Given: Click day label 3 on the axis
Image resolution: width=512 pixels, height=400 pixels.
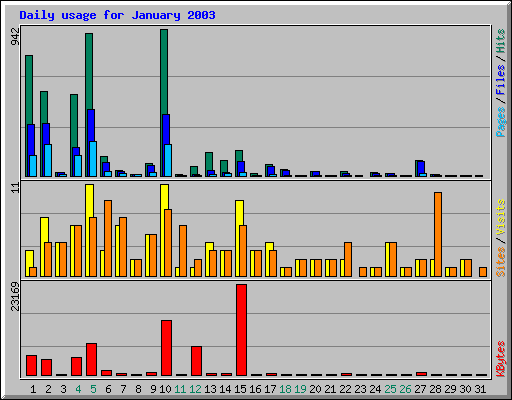Looking at the screenshot, I should (x=63, y=389).
